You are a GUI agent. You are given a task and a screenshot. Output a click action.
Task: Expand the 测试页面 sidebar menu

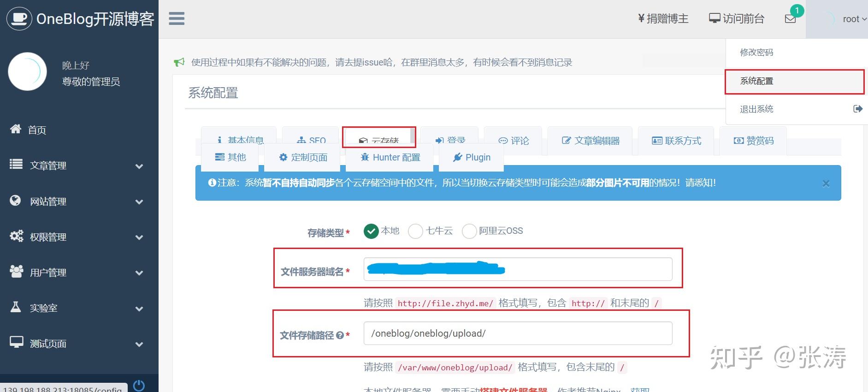[x=79, y=344]
